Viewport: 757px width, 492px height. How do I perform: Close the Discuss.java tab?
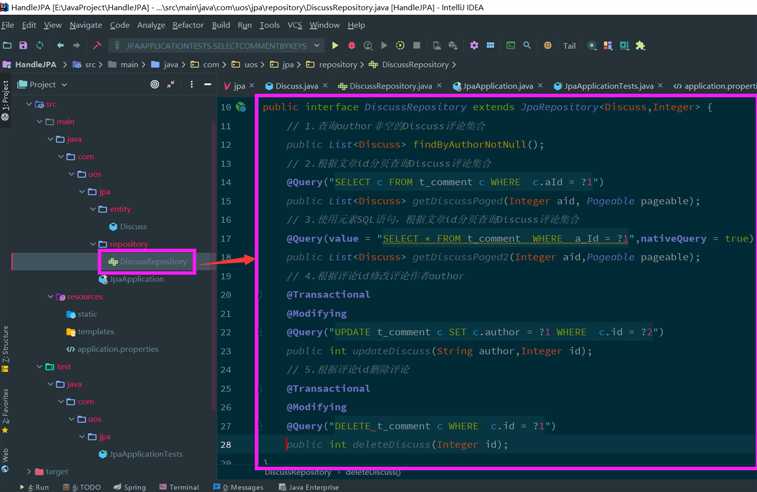coord(325,85)
